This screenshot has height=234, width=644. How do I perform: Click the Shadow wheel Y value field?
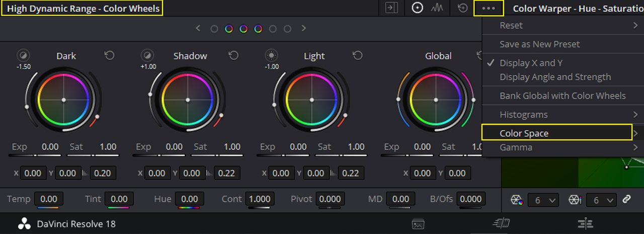click(192, 173)
